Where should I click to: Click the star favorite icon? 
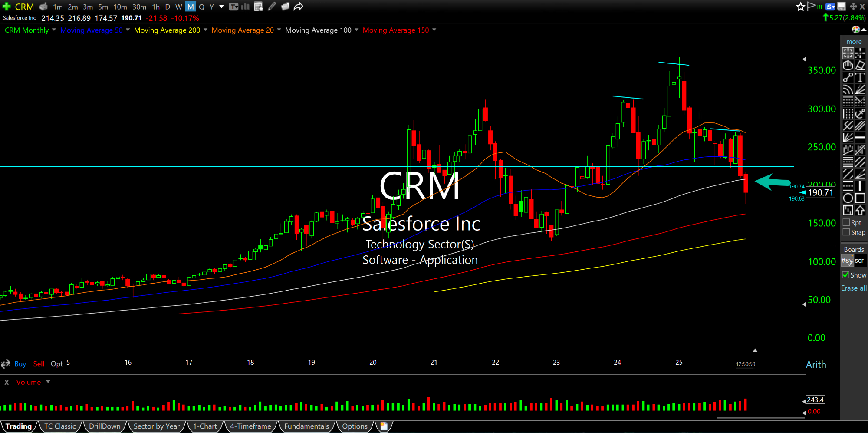tap(800, 7)
